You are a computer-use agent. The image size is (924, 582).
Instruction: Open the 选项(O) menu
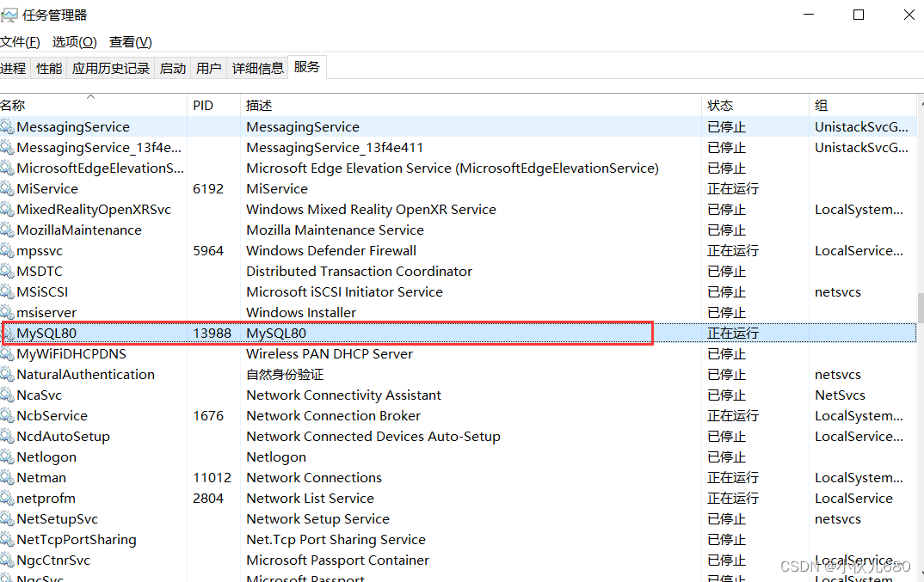coord(74,41)
